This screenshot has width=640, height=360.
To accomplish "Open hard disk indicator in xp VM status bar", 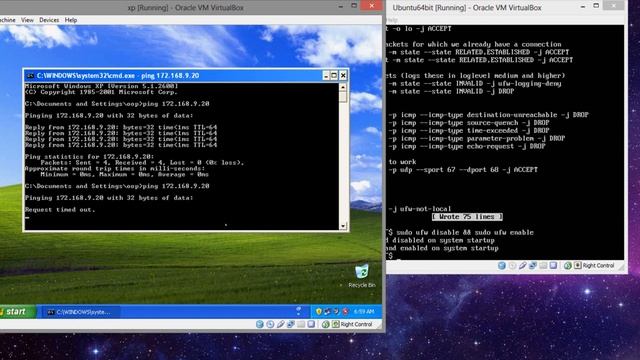I will tap(260, 324).
